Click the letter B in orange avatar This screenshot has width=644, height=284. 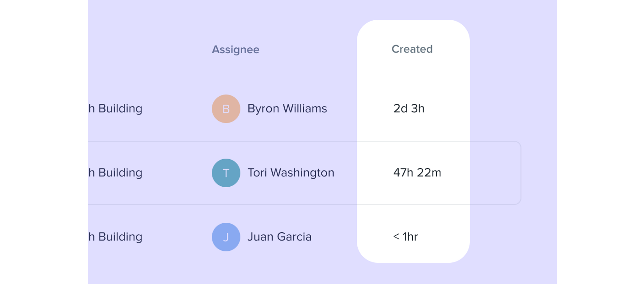(x=226, y=109)
